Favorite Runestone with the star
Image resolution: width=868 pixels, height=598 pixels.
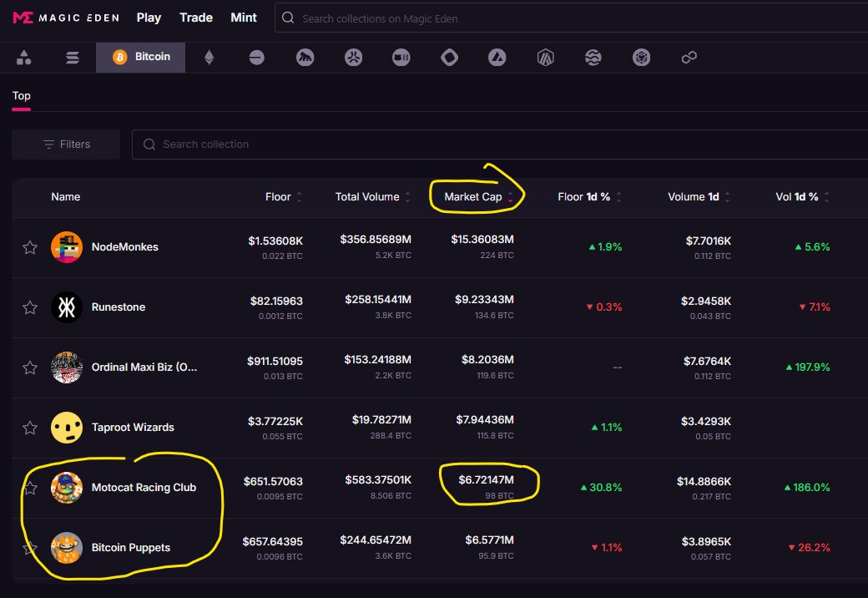[x=30, y=307]
